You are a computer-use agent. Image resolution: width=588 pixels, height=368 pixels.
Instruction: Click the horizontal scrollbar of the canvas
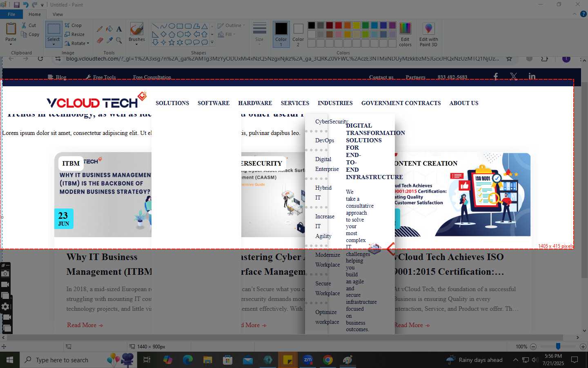coord(285,338)
